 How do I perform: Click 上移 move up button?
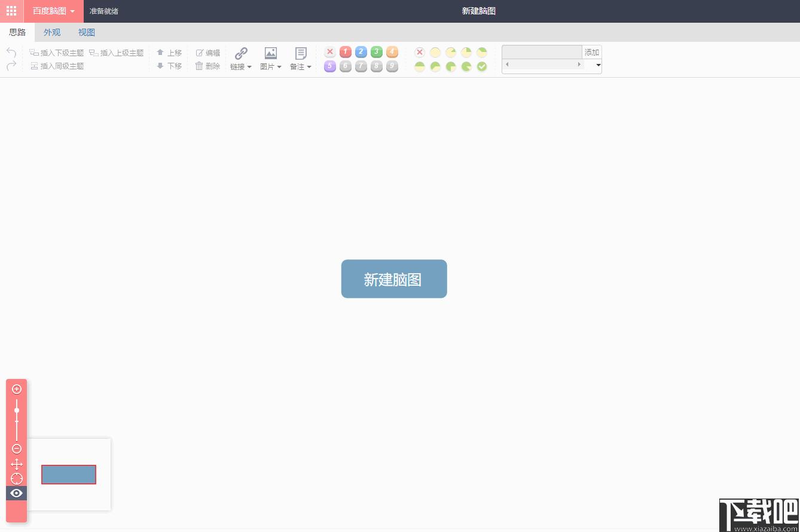coord(169,53)
